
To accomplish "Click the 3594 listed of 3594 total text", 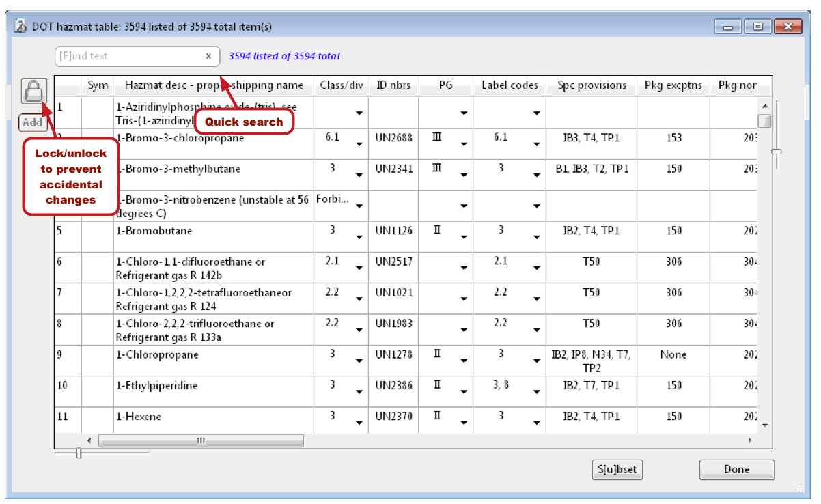I will 284,57.
